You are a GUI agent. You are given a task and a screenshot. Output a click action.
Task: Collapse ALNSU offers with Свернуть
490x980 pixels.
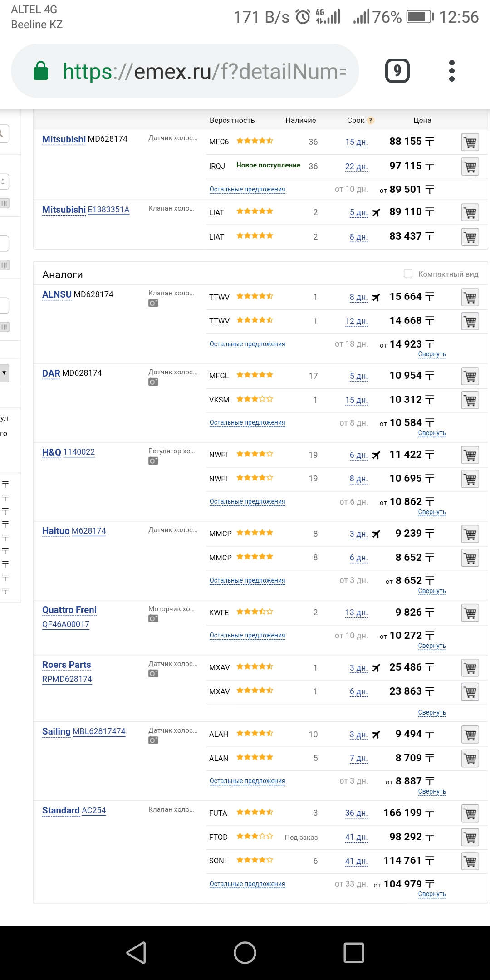[432, 354]
